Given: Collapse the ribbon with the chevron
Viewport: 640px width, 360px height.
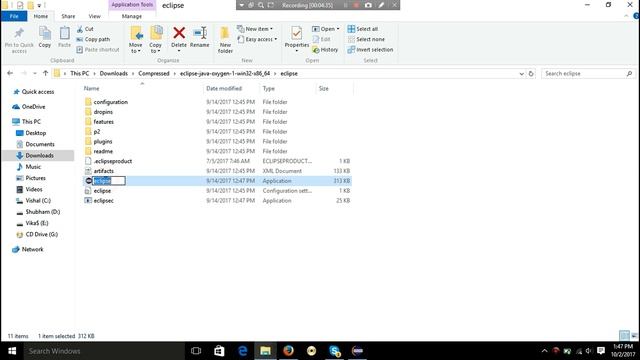Looking at the screenshot, I should pyautogui.click(x=626, y=16).
